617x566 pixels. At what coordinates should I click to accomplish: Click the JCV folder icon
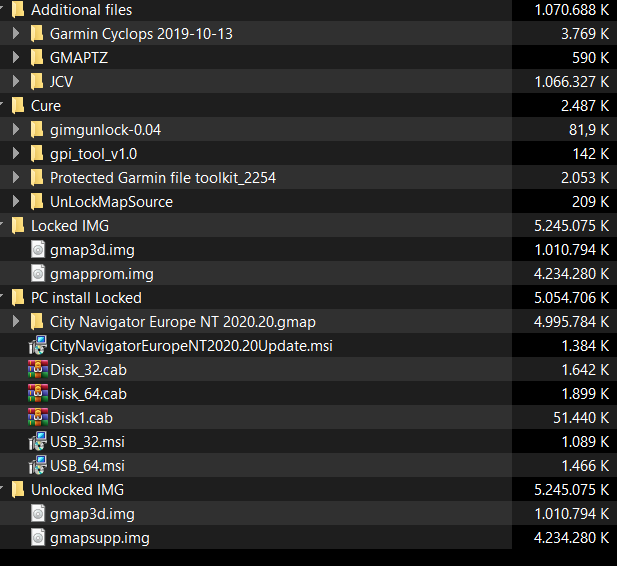coord(37,81)
